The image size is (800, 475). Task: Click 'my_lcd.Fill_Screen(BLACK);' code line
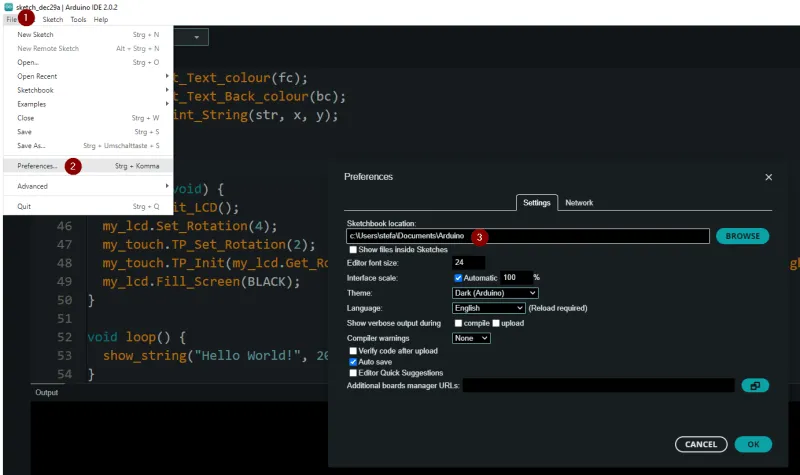point(202,282)
